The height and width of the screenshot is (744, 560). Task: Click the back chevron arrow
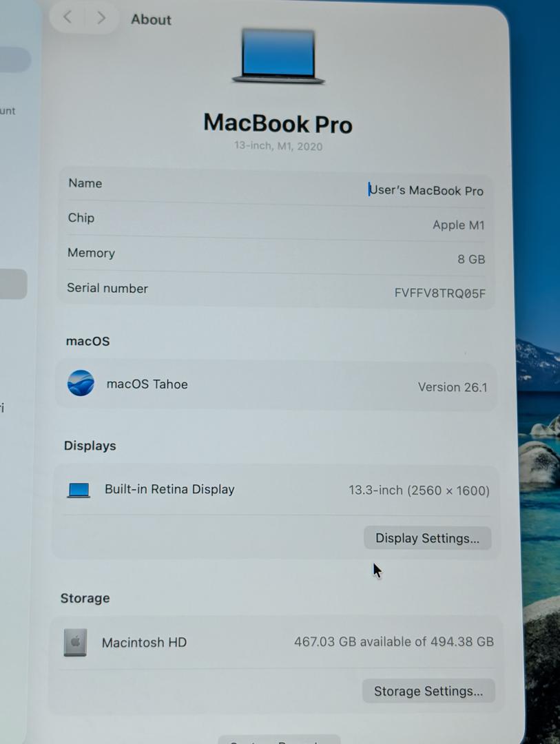click(x=68, y=17)
